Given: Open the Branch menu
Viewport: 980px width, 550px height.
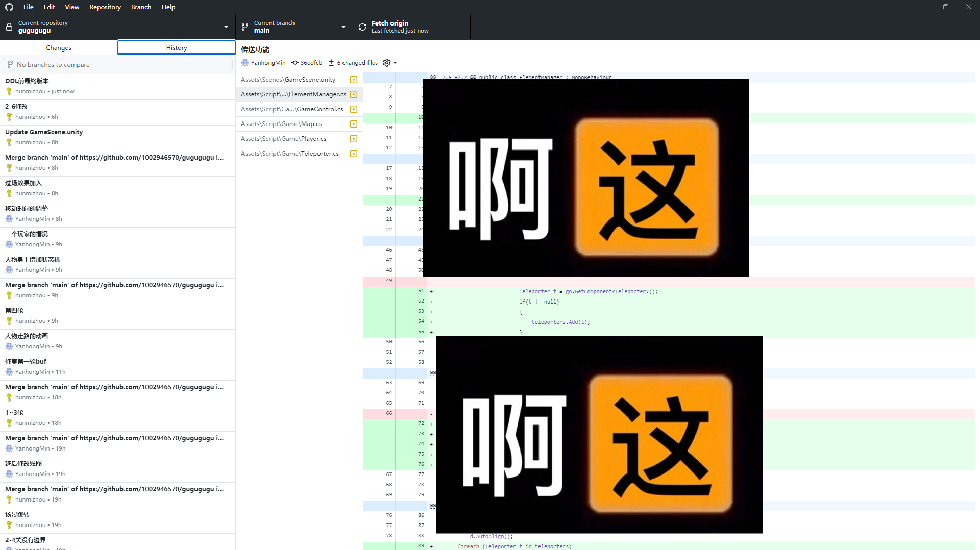Looking at the screenshot, I should tap(141, 7).
